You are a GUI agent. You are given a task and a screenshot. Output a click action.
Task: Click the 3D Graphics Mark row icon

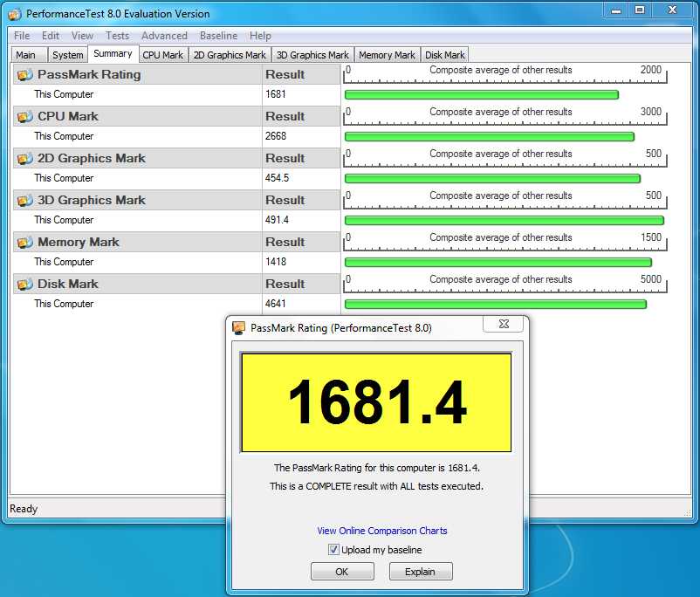point(24,201)
